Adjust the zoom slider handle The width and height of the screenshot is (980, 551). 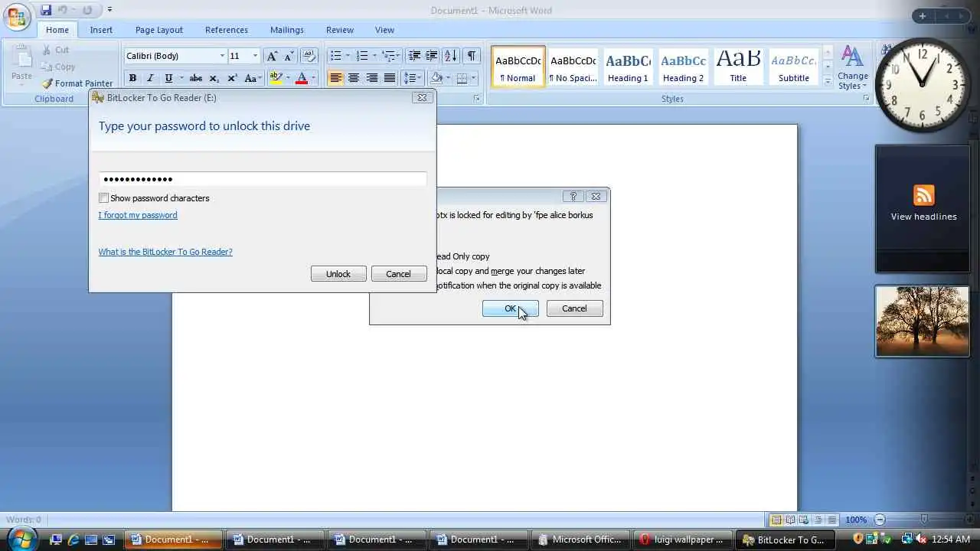point(924,520)
